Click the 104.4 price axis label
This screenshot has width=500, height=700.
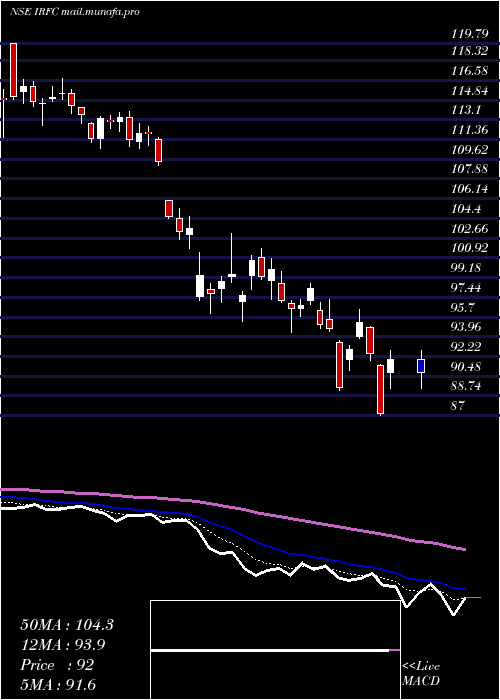tap(466, 208)
